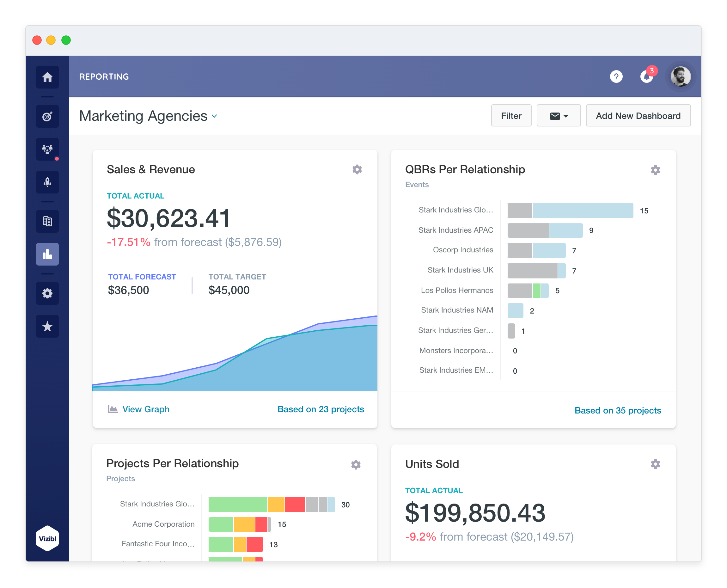Open Units Sold card settings gear
This screenshot has width=727, height=588.
pyautogui.click(x=655, y=464)
